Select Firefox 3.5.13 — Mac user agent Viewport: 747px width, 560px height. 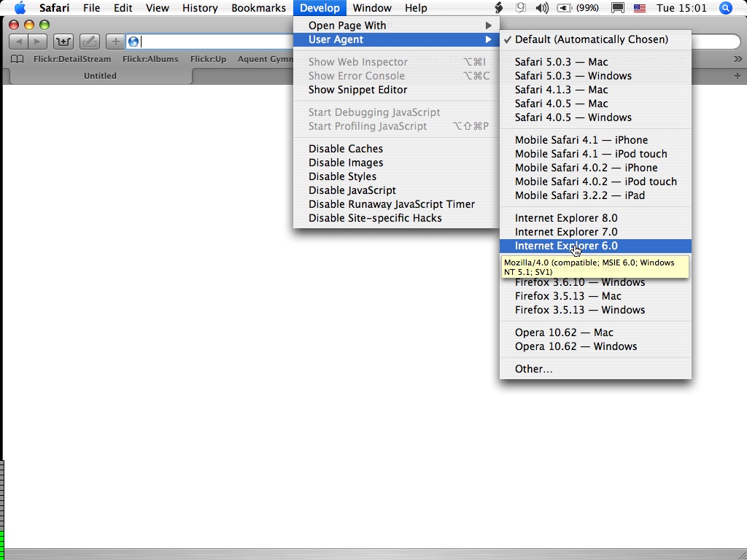pyautogui.click(x=595, y=296)
